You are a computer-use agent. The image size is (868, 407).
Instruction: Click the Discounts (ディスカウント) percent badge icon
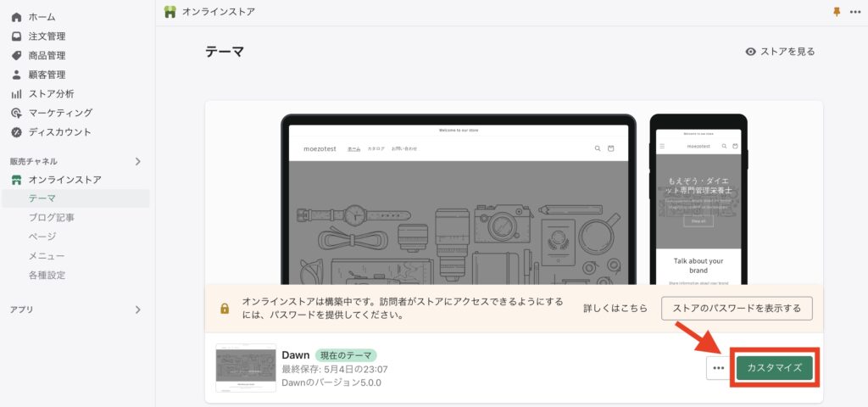pos(16,132)
